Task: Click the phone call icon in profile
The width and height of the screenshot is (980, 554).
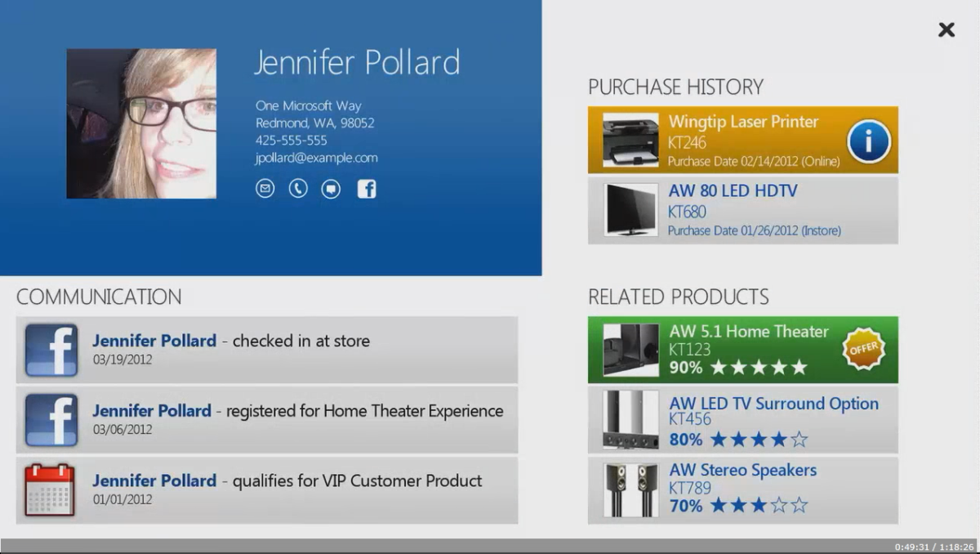Action: point(298,189)
